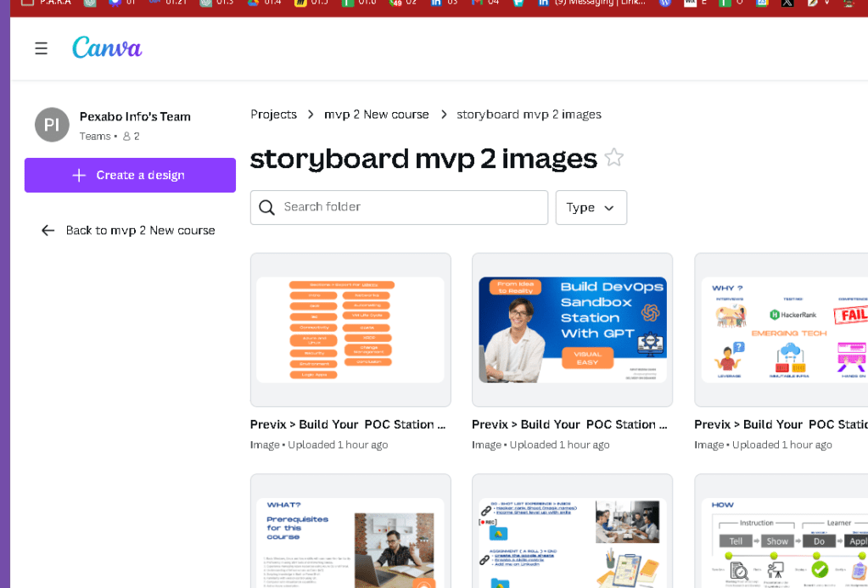This screenshot has width=868, height=588.
Task: Open the WHY HackerRank FAIL image
Action: click(781, 330)
